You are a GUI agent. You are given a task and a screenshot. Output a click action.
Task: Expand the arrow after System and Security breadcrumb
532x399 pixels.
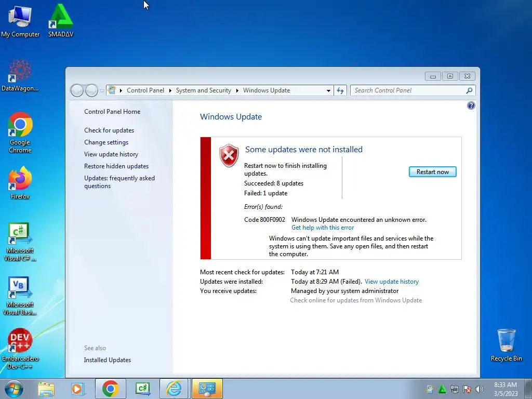[x=237, y=90]
